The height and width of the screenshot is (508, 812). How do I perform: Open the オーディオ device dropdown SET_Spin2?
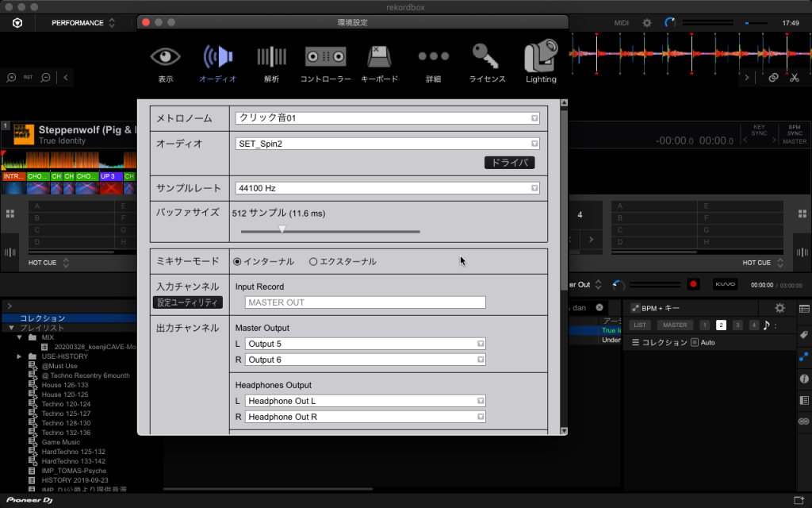[387, 144]
